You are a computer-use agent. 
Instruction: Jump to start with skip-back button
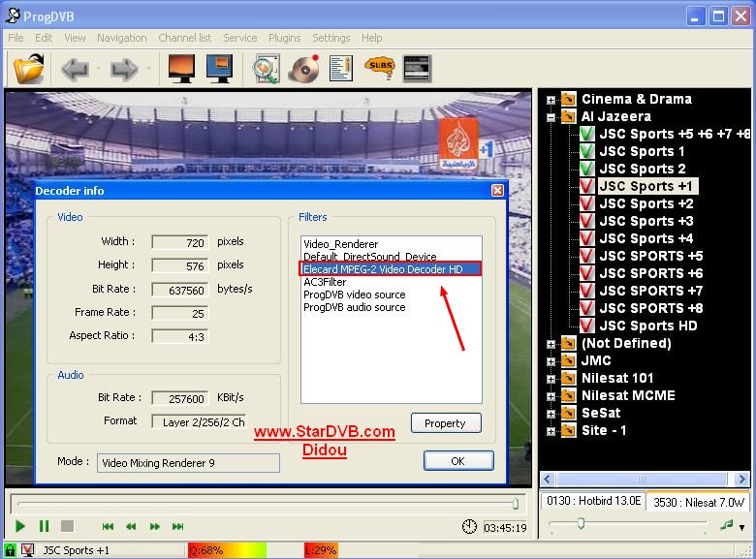click(x=108, y=527)
